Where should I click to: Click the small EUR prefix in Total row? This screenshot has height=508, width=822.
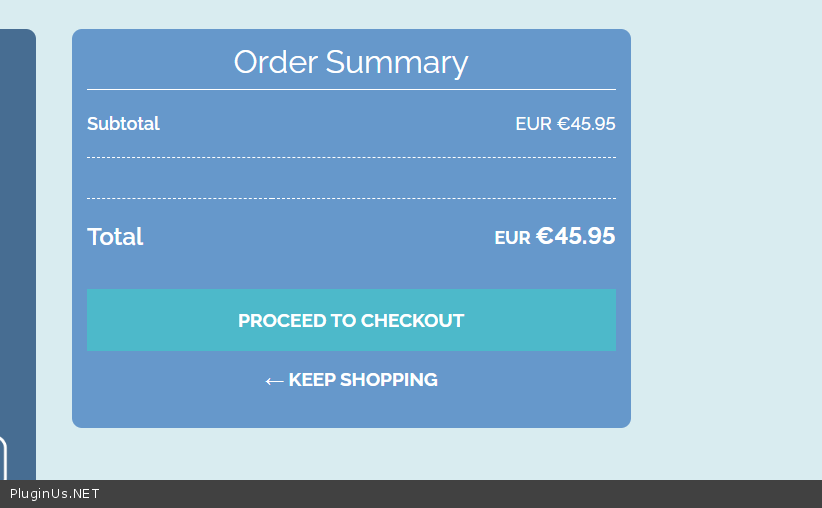pyautogui.click(x=512, y=239)
